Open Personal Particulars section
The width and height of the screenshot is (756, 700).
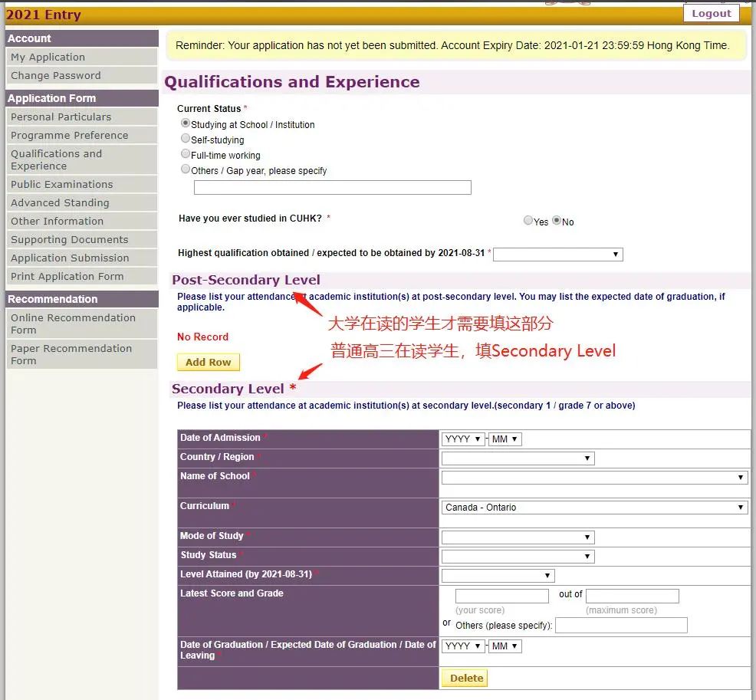point(82,117)
